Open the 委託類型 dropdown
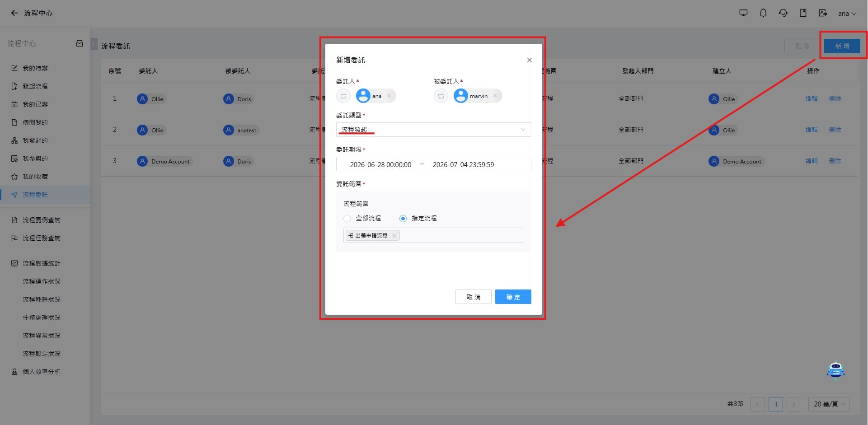 coord(434,130)
